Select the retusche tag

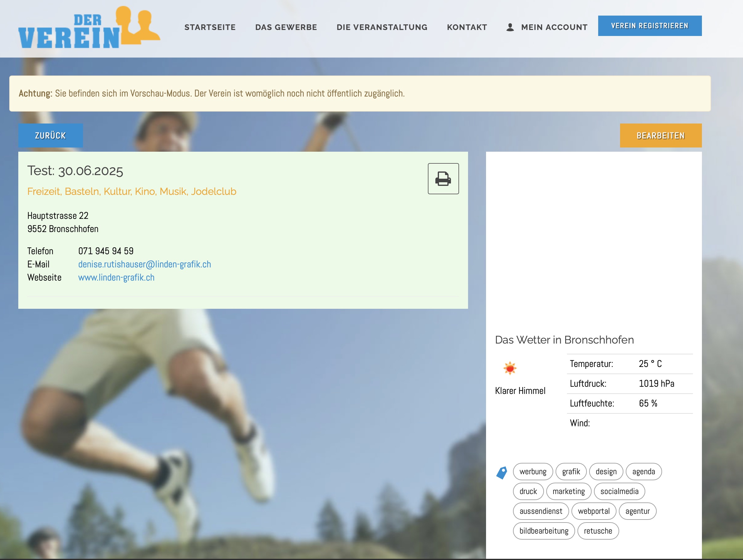pos(598,531)
